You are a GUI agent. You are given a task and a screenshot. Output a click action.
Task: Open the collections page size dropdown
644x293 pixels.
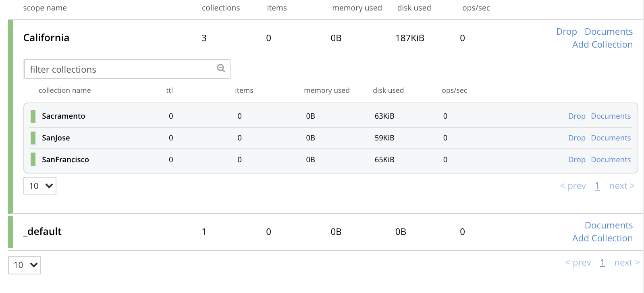click(x=40, y=186)
